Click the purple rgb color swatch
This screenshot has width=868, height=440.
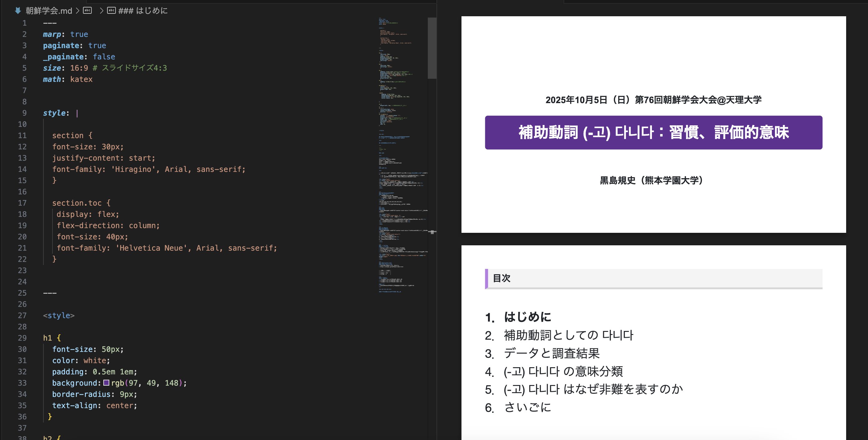pyautogui.click(x=106, y=383)
